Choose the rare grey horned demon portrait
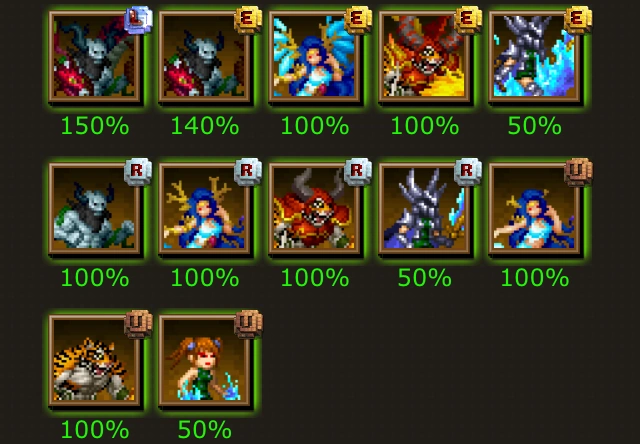Screen dimensions: 640x444 [x=95, y=209]
